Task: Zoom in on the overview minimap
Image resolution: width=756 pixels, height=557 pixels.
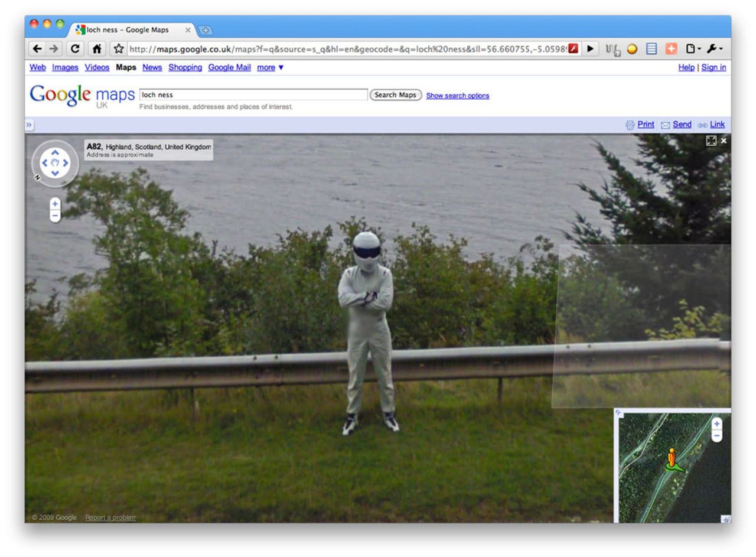Action: coord(716,424)
